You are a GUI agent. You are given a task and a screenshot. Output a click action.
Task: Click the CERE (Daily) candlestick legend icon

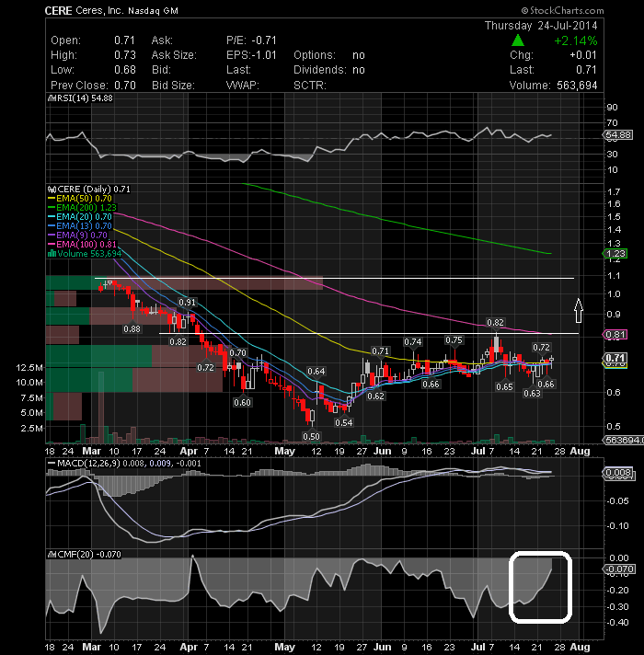52,190
